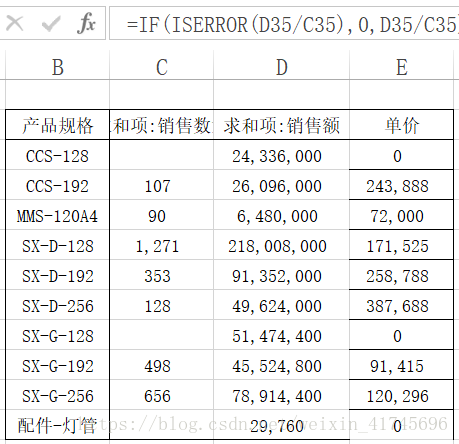The image size is (459, 444).
Task: Click sales cell 6,480,000
Action: (x=282, y=215)
